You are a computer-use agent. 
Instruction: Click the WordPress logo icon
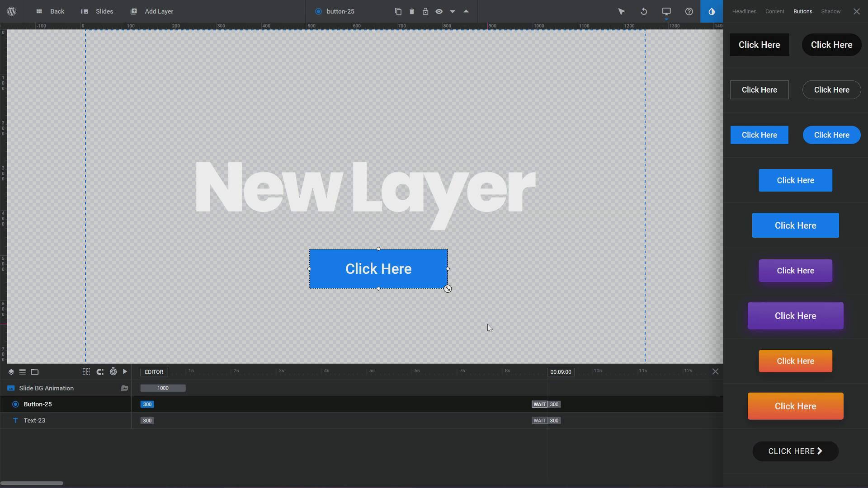pos(11,11)
